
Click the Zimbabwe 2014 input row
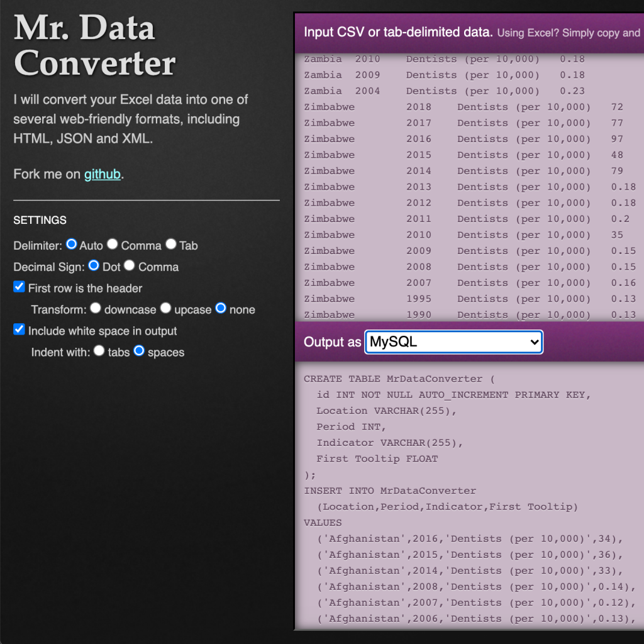click(x=464, y=172)
